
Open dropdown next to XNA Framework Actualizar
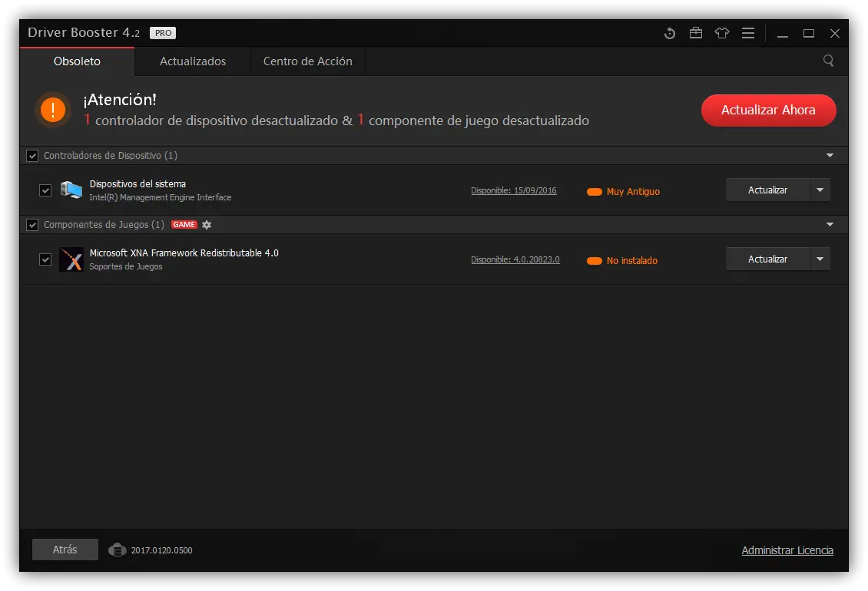820,259
